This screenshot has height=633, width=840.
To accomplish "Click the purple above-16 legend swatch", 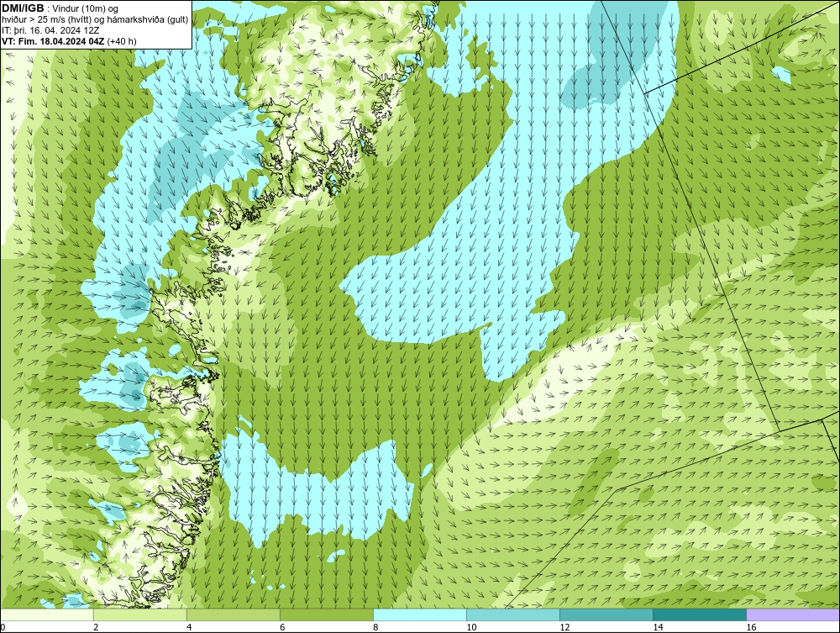I will coord(793,615).
